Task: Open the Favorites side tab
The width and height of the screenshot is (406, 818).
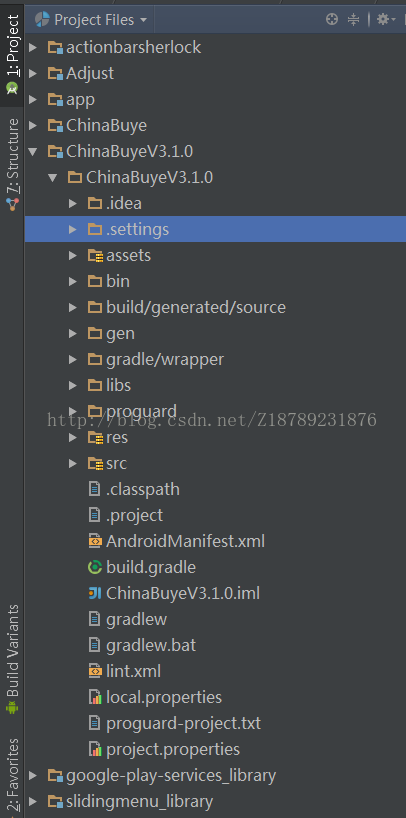Action: [x=13, y=775]
